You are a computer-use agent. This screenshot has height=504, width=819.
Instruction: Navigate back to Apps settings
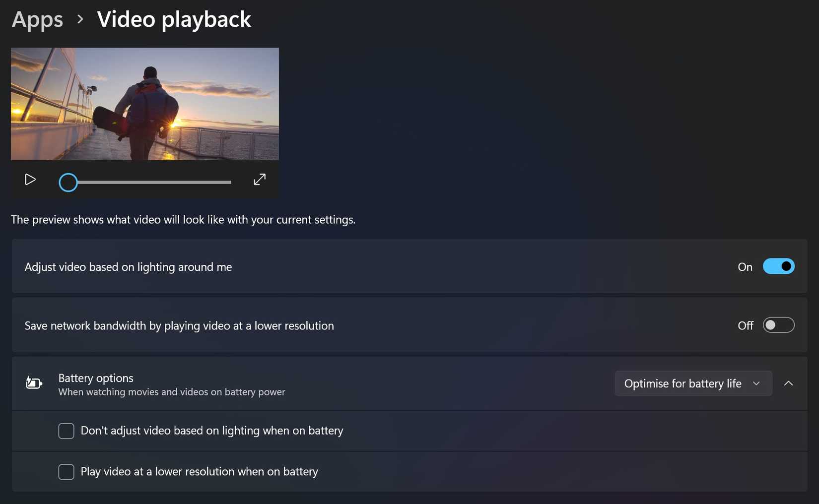[37, 20]
